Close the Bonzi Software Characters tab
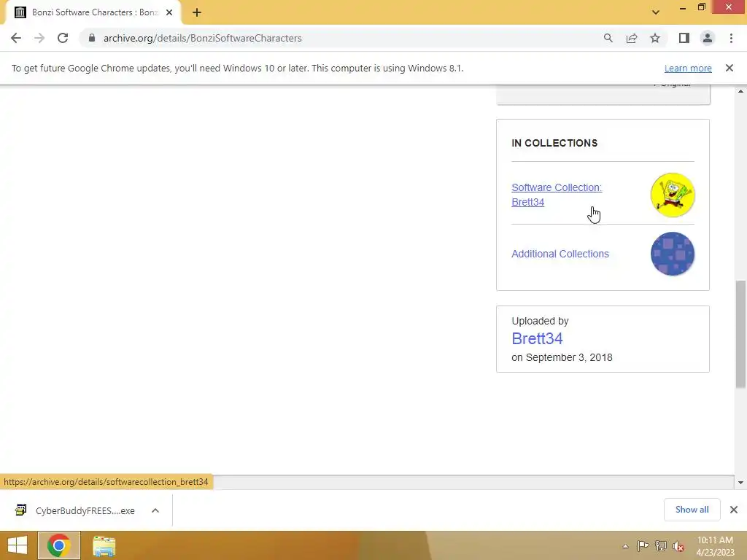 click(169, 12)
